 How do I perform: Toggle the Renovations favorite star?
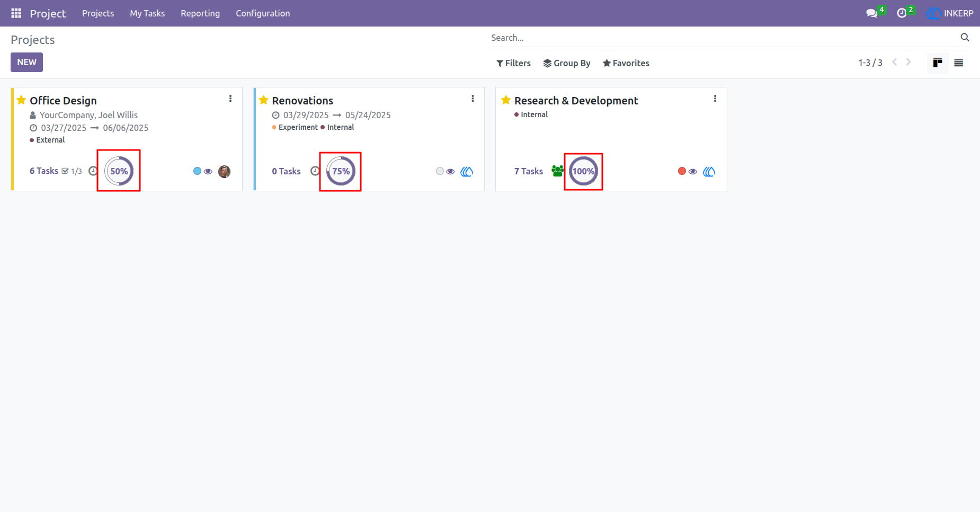[264, 100]
